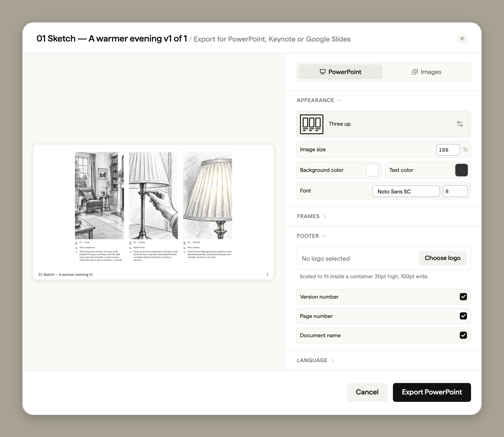504x437 pixels.
Task: Collapse the Footer section
Action: tap(311, 236)
